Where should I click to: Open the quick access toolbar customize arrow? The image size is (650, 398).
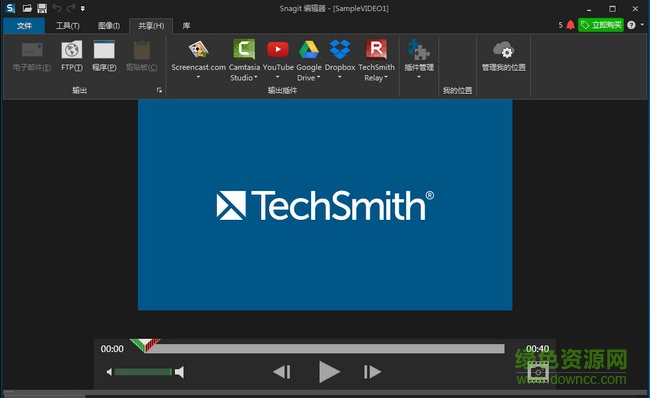click(82, 8)
